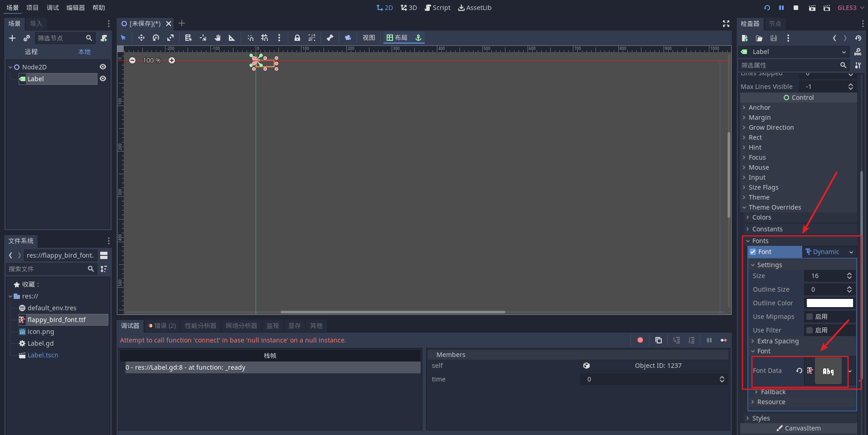Toggle visibility of the Node2D root node
Viewport: 868px width, 435px height.
(103, 67)
